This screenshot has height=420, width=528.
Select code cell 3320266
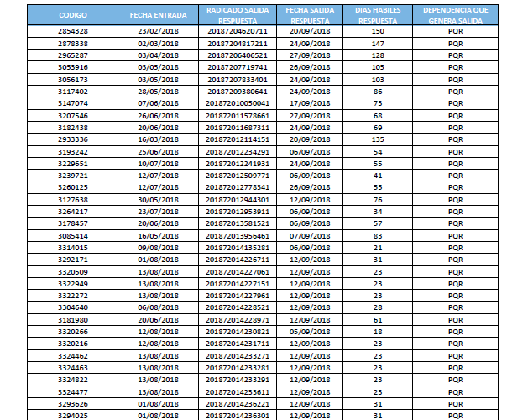pos(73,332)
